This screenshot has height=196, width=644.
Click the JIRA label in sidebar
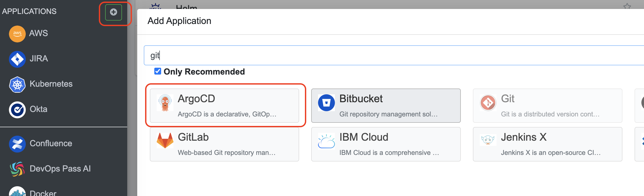coord(39,58)
